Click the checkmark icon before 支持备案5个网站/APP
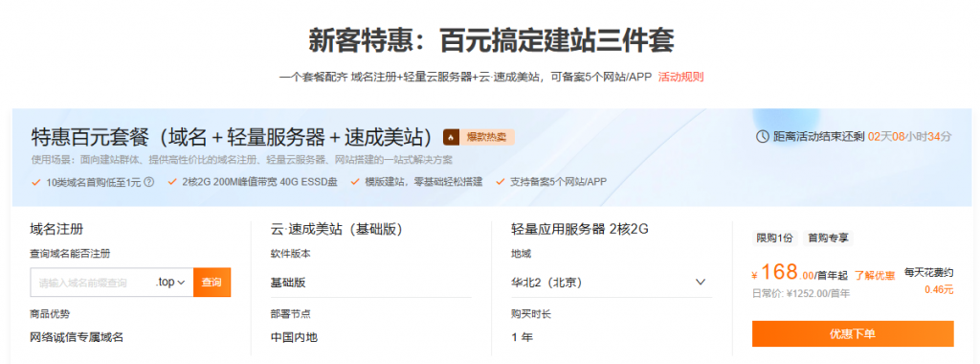The image size is (980, 364). [500, 182]
